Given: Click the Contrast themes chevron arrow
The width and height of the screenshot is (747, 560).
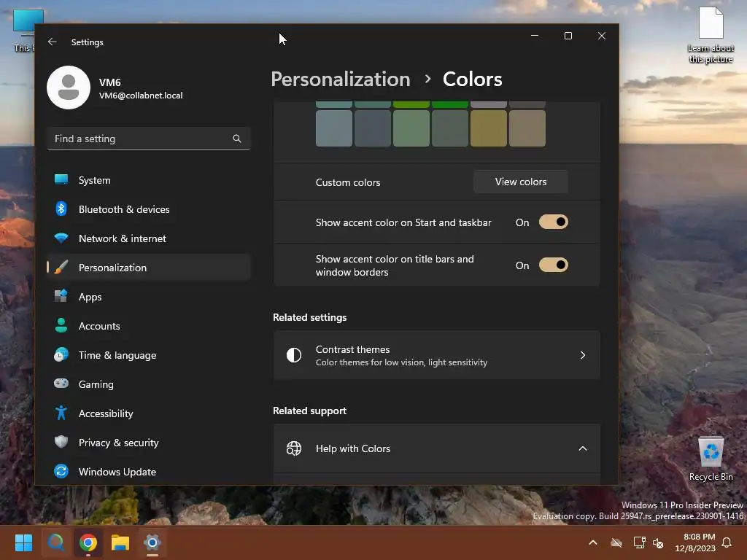Looking at the screenshot, I should coord(583,355).
